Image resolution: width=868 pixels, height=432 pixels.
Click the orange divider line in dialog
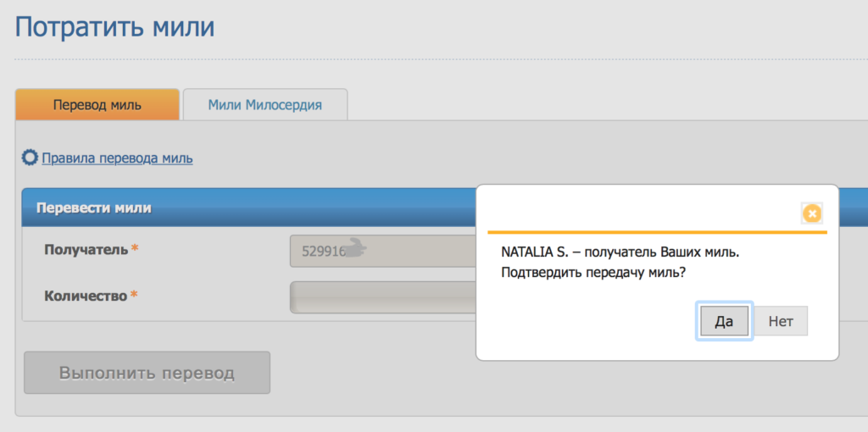657,232
